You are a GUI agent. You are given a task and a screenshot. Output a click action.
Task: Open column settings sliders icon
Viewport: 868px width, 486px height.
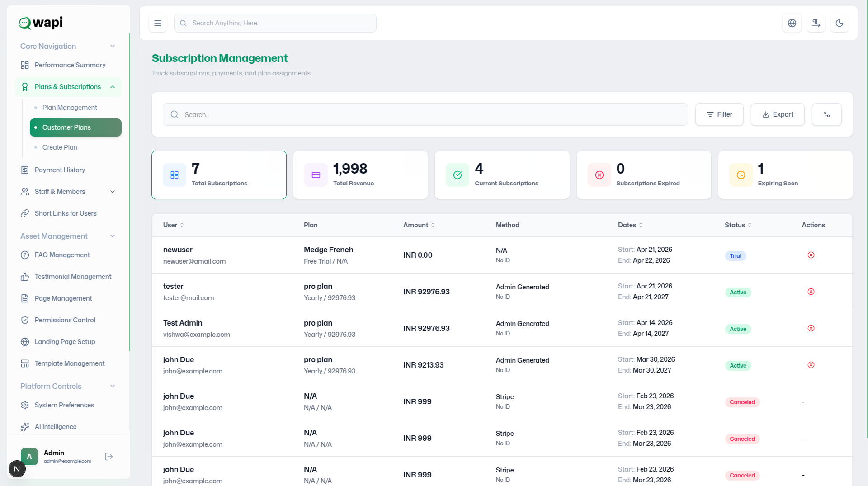tap(827, 114)
